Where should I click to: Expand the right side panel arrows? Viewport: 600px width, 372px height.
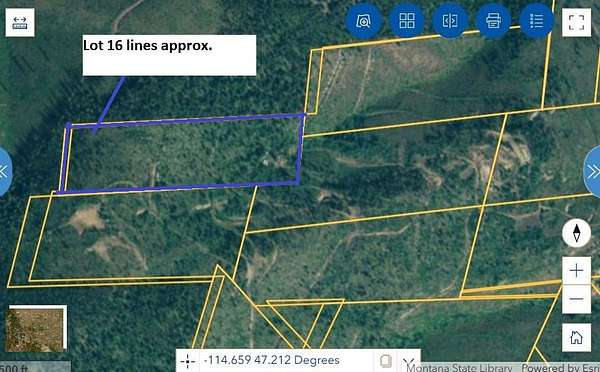[x=592, y=171]
